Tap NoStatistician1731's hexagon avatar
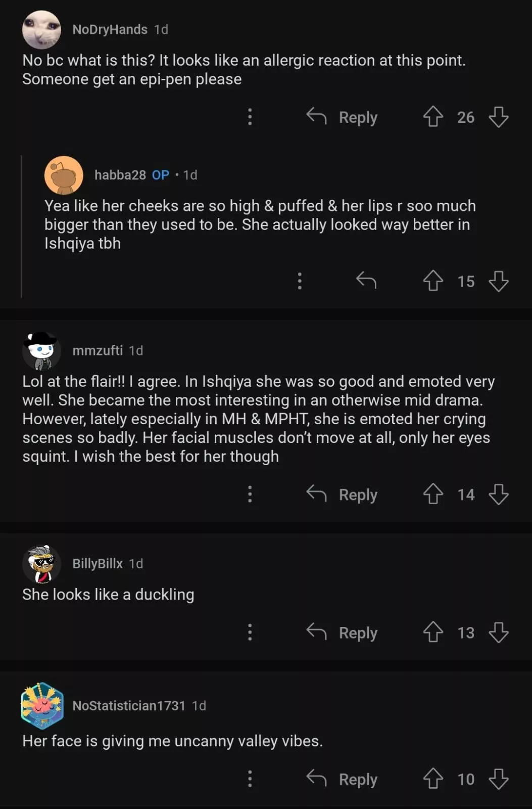Screen dimensions: 532x809 42,706
